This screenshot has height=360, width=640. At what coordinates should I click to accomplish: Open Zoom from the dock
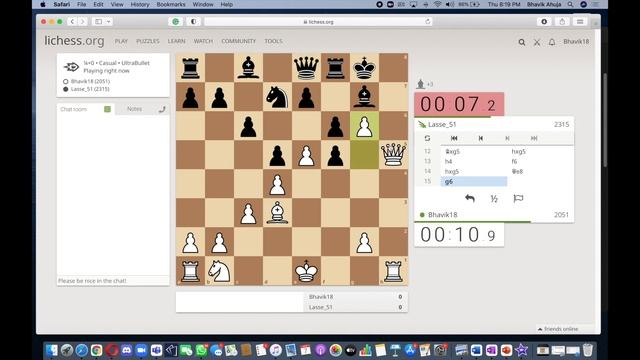[141, 350]
